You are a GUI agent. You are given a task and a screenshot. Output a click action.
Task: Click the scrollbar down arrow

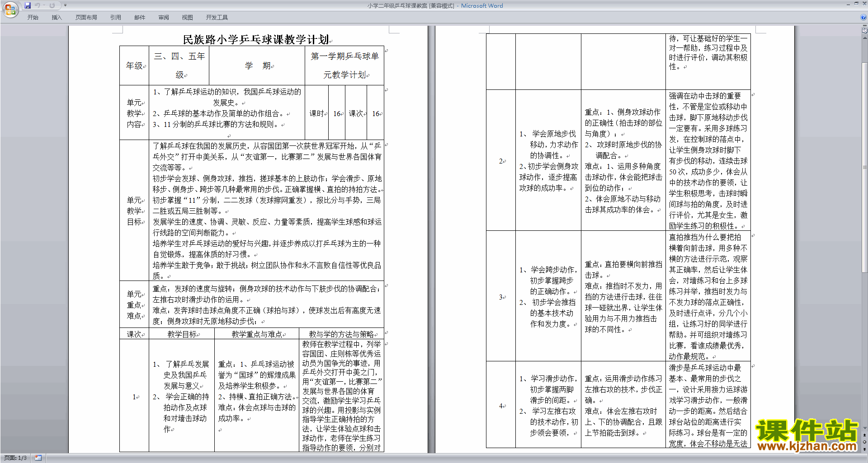point(865,428)
